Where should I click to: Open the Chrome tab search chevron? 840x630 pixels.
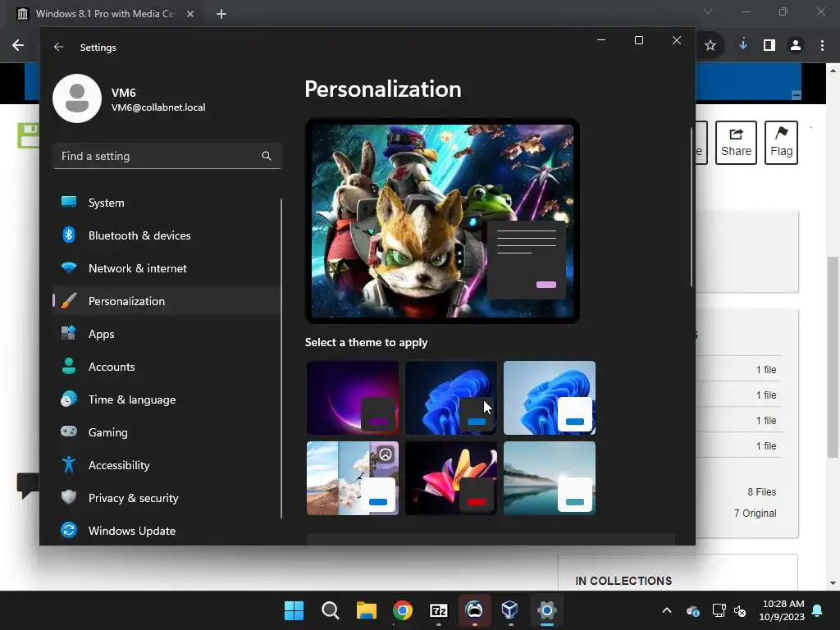(708, 11)
